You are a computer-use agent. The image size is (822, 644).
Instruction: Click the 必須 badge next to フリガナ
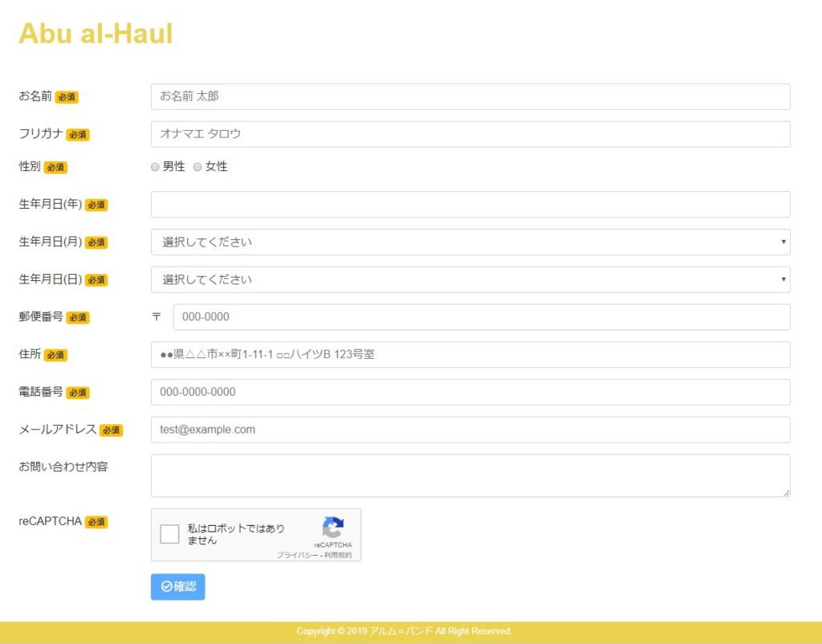(78, 135)
